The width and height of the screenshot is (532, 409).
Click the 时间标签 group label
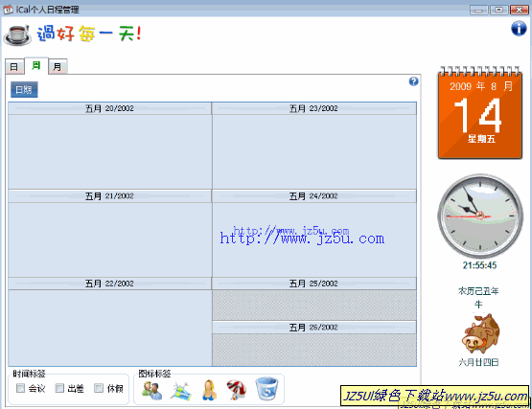[x=29, y=374]
